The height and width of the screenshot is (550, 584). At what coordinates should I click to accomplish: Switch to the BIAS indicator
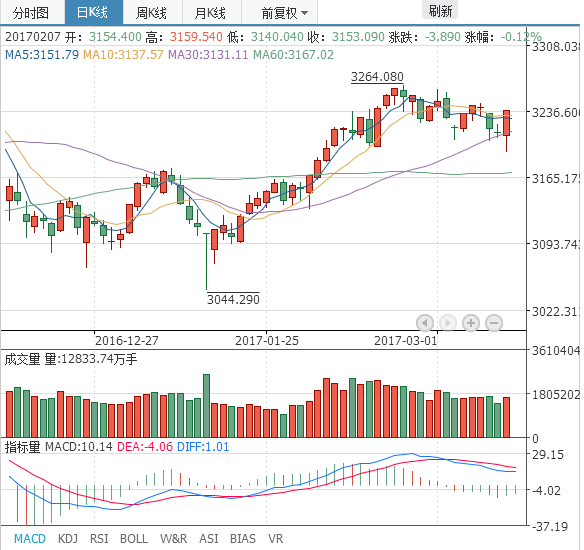243,538
